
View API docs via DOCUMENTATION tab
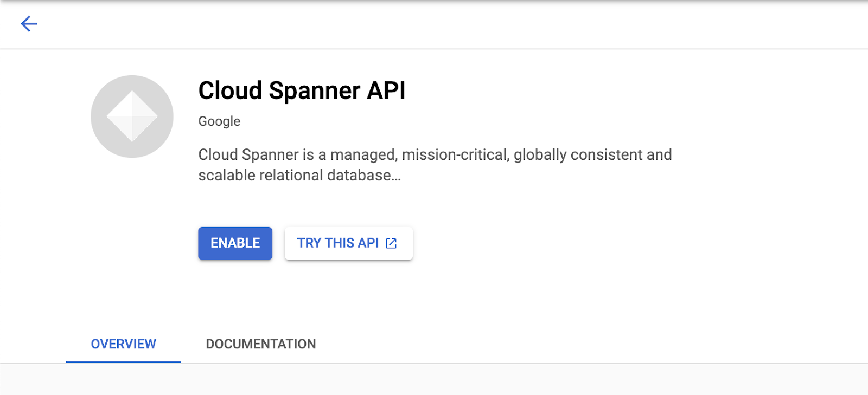tap(261, 344)
